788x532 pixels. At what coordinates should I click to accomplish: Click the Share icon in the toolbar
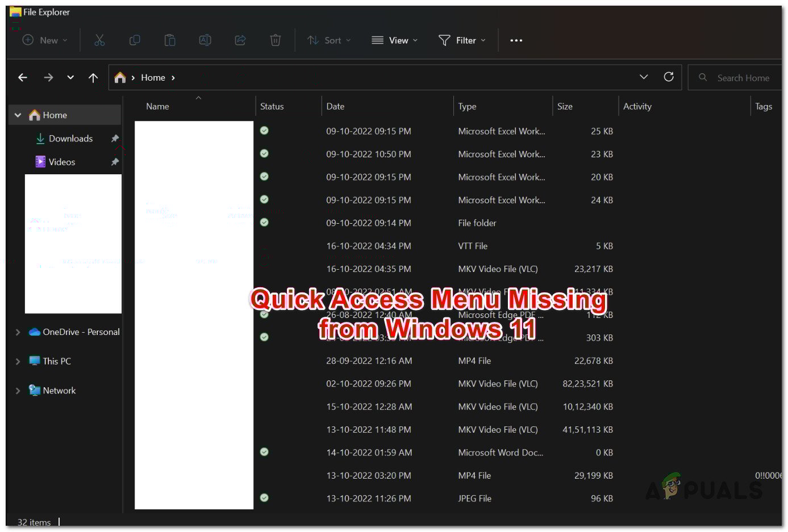(240, 40)
